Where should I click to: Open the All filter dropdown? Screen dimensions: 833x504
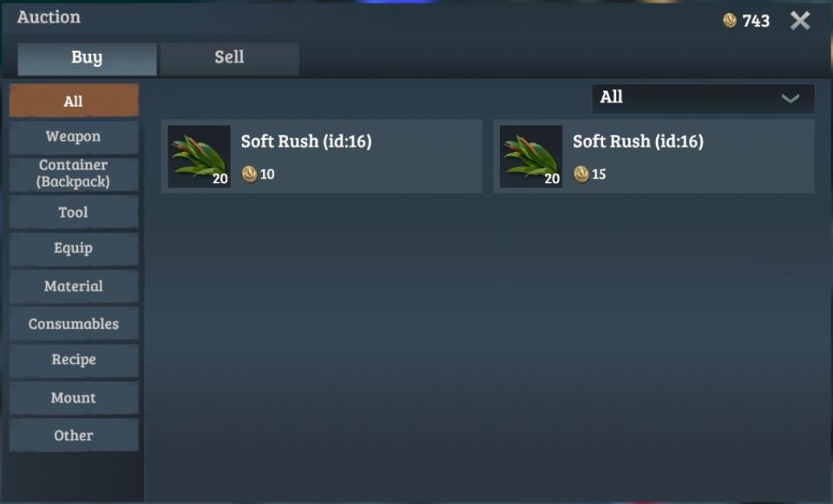click(703, 98)
